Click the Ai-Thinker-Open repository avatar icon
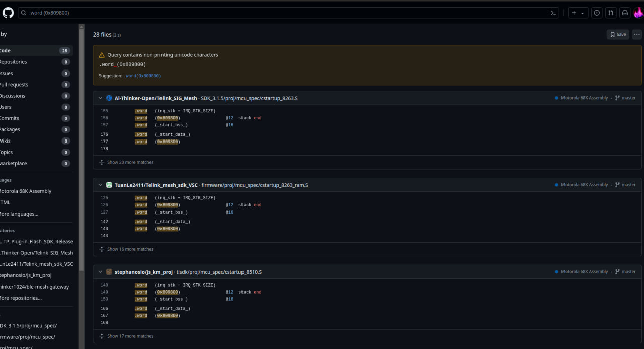 [109, 98]
